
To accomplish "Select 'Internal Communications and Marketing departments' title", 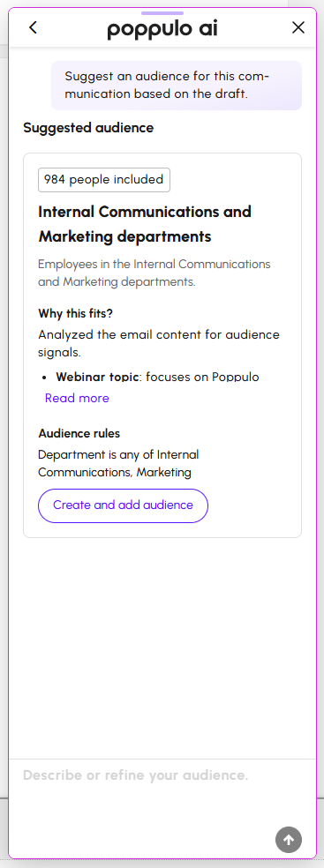I will (x=145, y=224).
